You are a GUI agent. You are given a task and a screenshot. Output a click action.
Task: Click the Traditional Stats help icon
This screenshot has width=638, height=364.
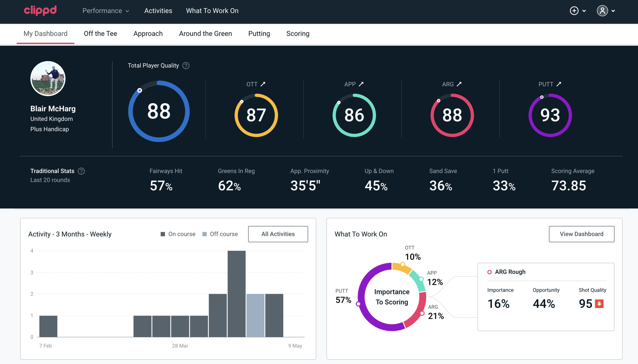[x=82, y=171]
